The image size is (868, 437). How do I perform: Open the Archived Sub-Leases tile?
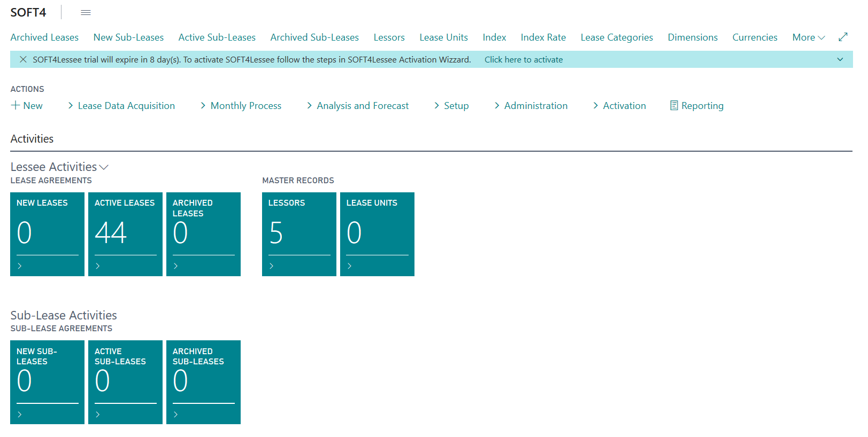[203, 382]
